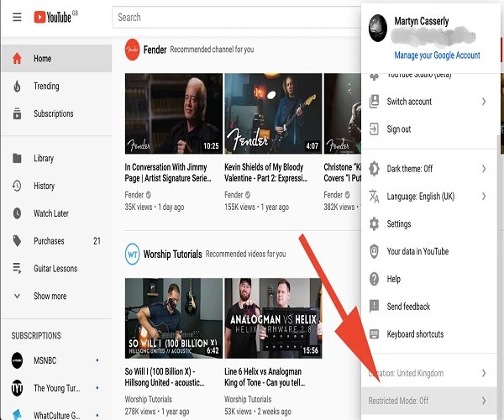Click the Your data shield icon
Viewport: 504px width, 420px height.
374,251
